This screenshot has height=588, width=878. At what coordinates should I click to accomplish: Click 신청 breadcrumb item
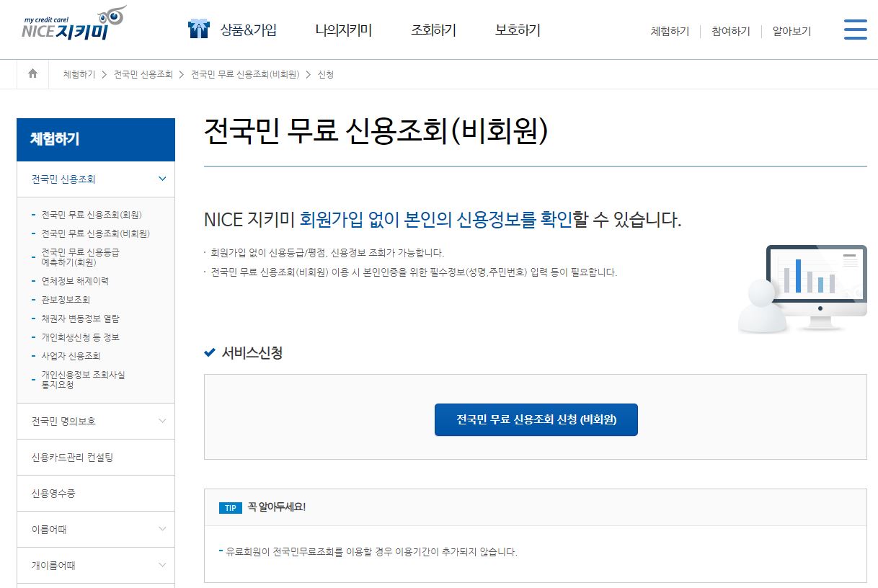(325, 74)
